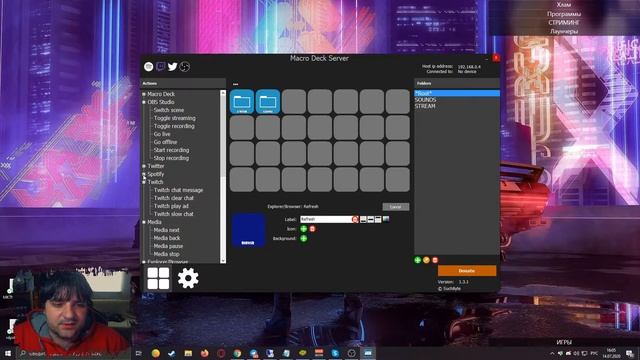The image size is (640, 360).
Task: Open the Программы desktop group label
Action: [x=564, y=14]
